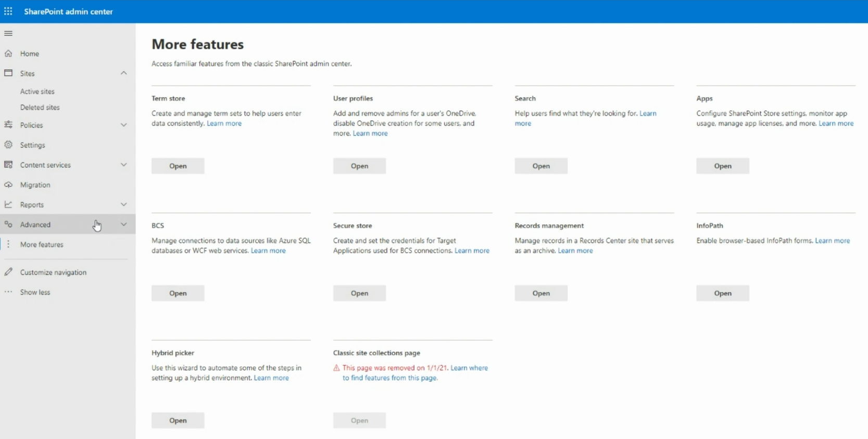Open the Records management feature

tap(541, 293)
